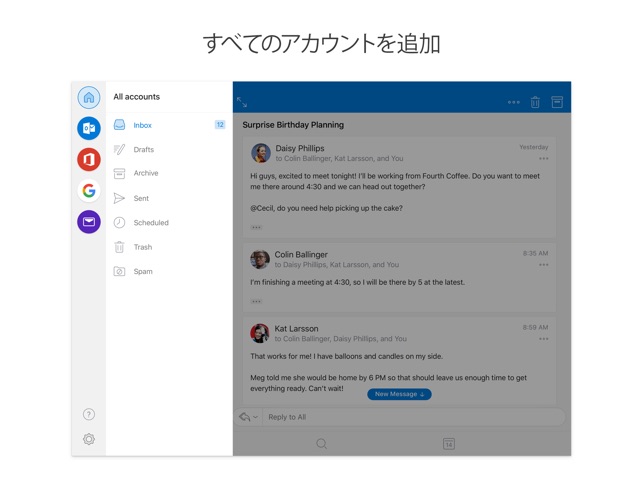Image resolution: width=643 pixels, height=482 pixels.
Task: Click Colin Ballinger's avatar photo
Action: tap(260, 259)
